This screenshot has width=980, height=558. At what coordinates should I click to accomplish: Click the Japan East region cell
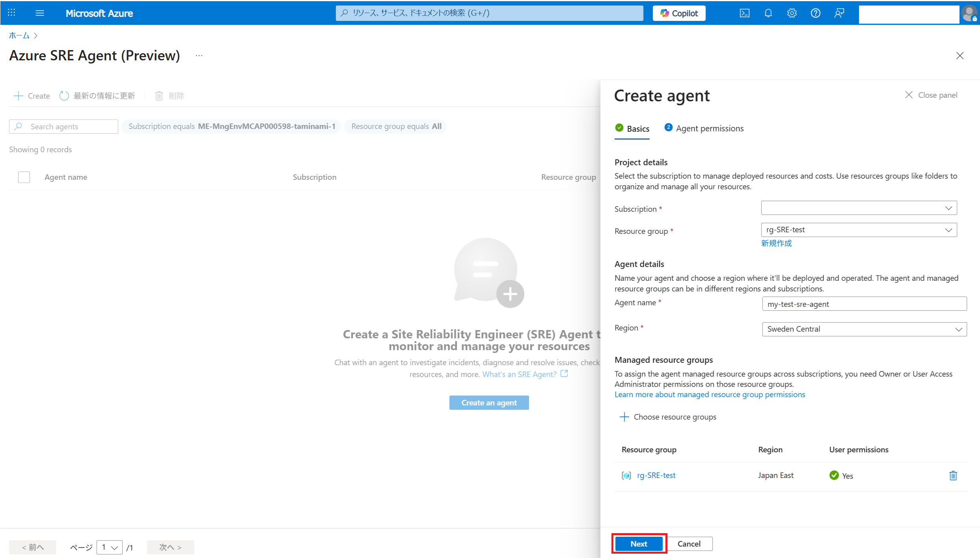[x=775, y=476]
